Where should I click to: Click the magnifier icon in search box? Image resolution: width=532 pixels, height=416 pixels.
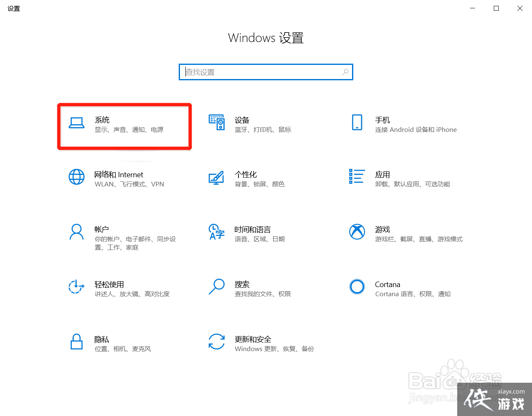coord(345,72)
